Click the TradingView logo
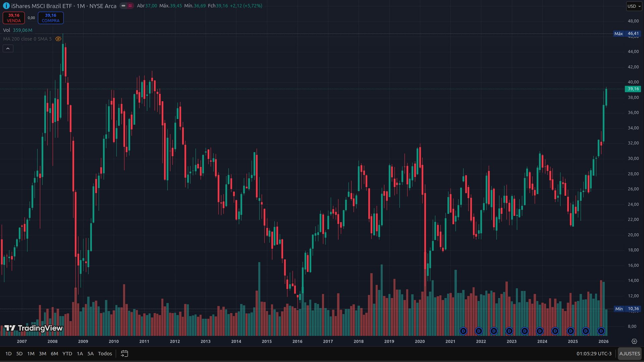This screenshot has width=644, height=362. [34, 328]
